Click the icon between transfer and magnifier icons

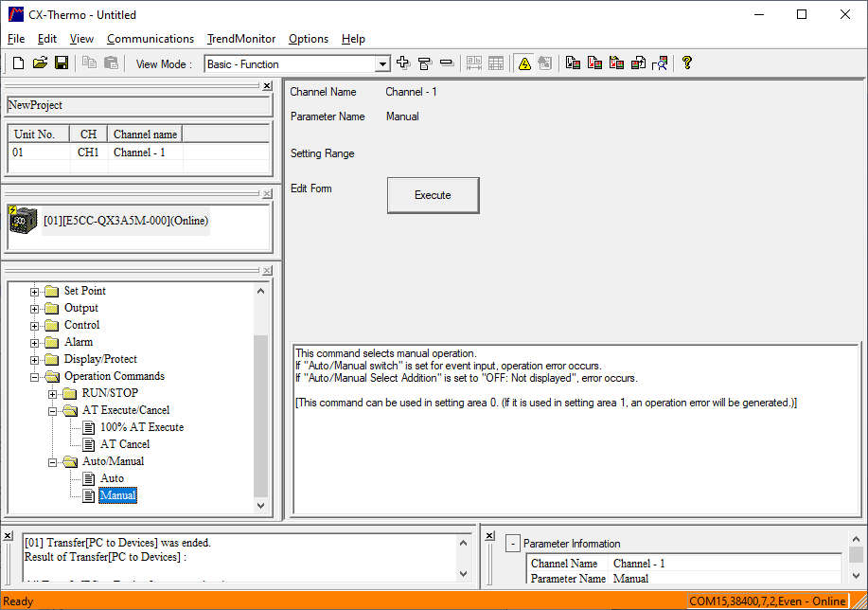638,63
